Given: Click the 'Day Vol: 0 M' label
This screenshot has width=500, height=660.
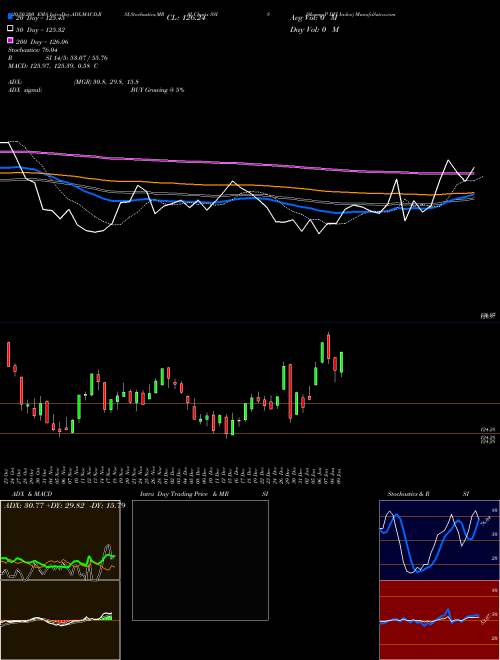Looking at the screenshot, I should click(314, 29).
